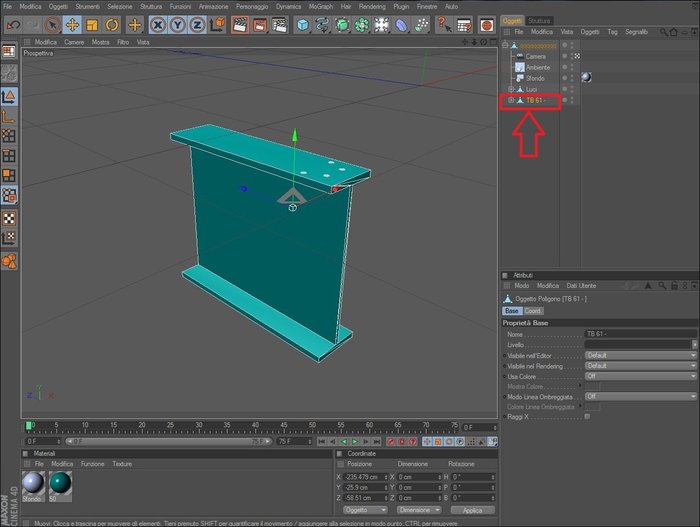700x527 pixels.
Task: Select the Scale tool icon
Action: tap(92, 25)
